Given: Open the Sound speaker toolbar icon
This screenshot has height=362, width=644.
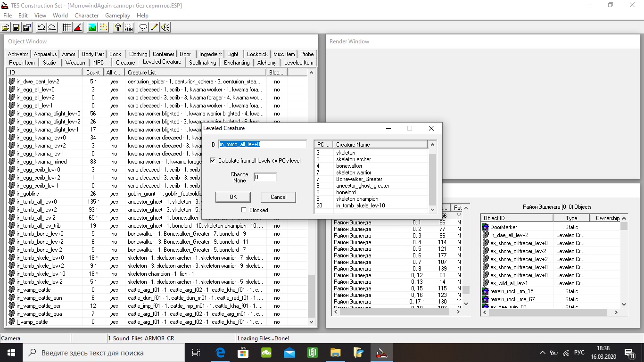Looking at the screenshot, I should tap(165, 27).
